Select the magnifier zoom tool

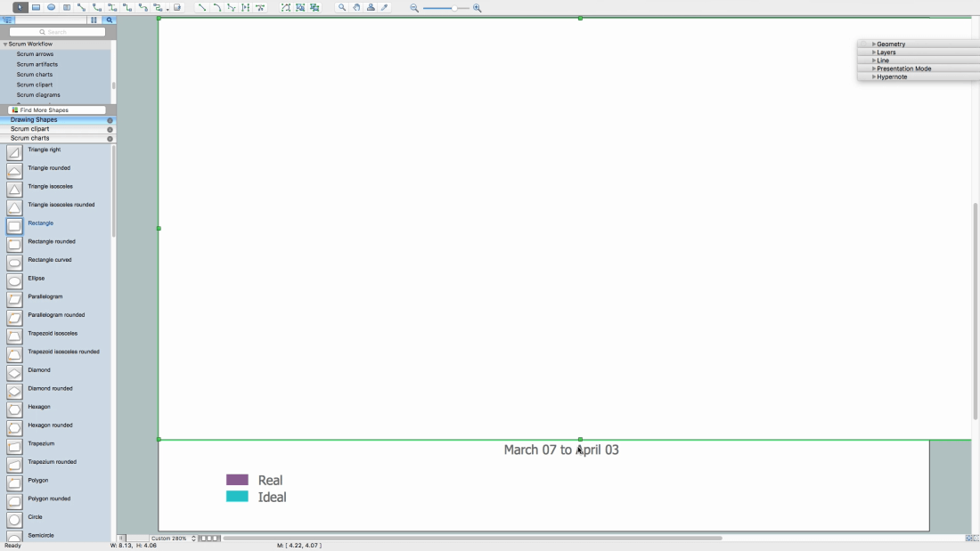pyautogui.click(x=342, y=7)
